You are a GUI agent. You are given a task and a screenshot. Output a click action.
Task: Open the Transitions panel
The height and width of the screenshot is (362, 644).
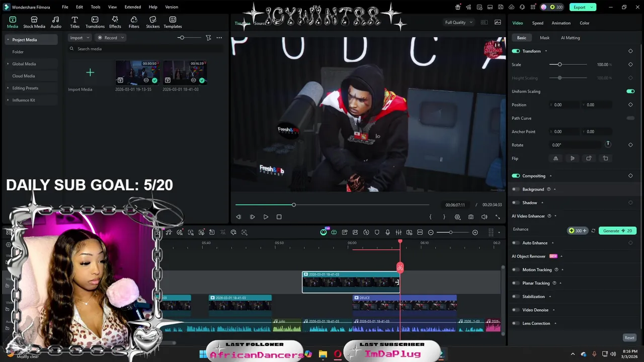tap(95, 22)
